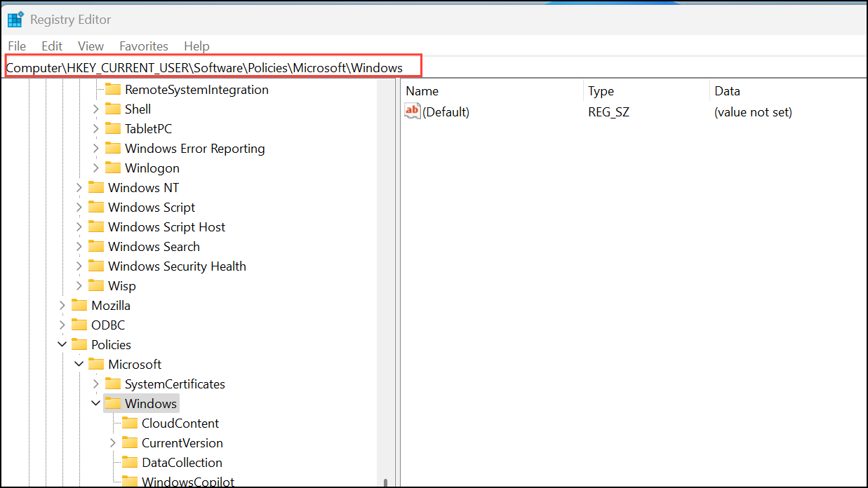This screenshot has width=868, height=488.
Task: Click the (Default) string value icon
Action: click(413, 111)
